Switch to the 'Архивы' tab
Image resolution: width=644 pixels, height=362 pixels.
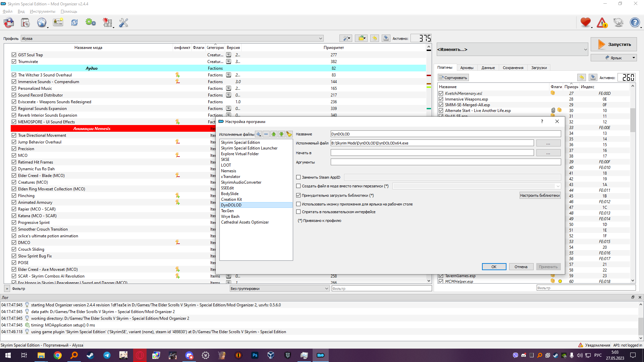tap(467, 68)
